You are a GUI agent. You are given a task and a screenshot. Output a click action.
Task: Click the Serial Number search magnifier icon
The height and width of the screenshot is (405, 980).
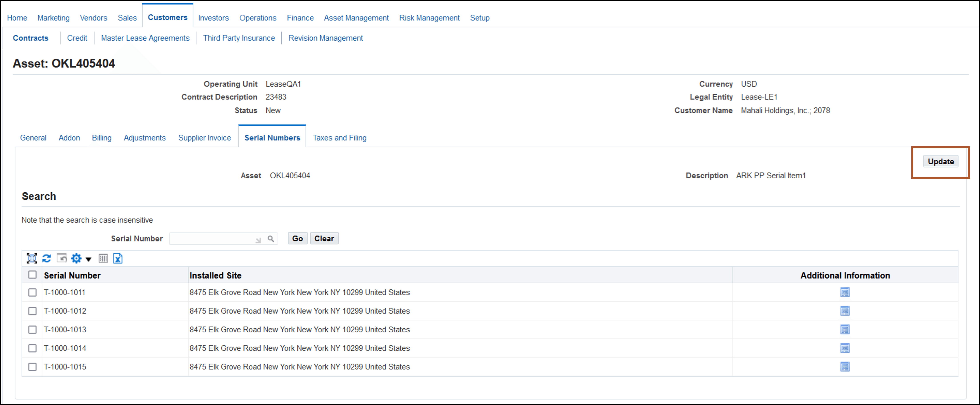pyautogui.click(x=271, y=239)
